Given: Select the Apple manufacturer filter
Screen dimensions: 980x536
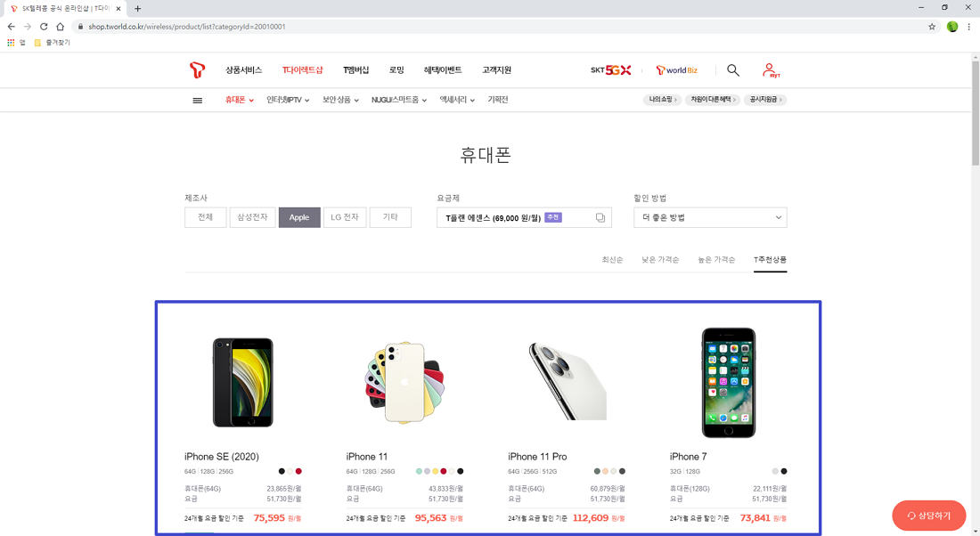Looking at the screenshot, I should click(x=299, y=217).
